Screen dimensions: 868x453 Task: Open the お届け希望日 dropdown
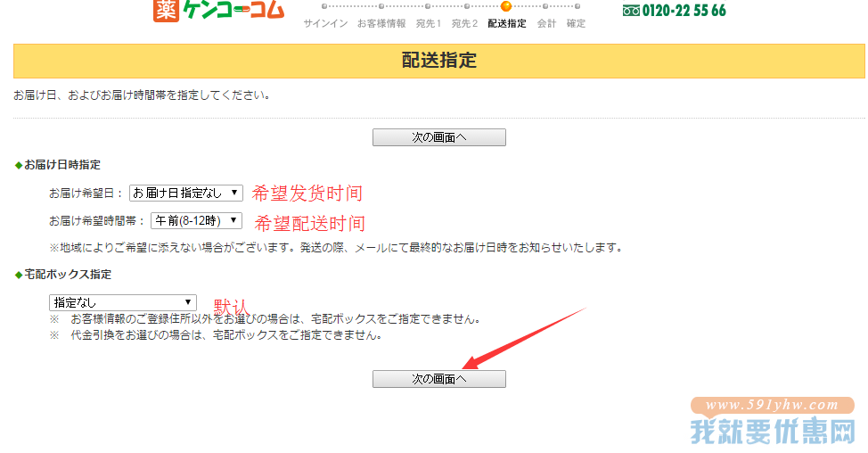point(186,193)
